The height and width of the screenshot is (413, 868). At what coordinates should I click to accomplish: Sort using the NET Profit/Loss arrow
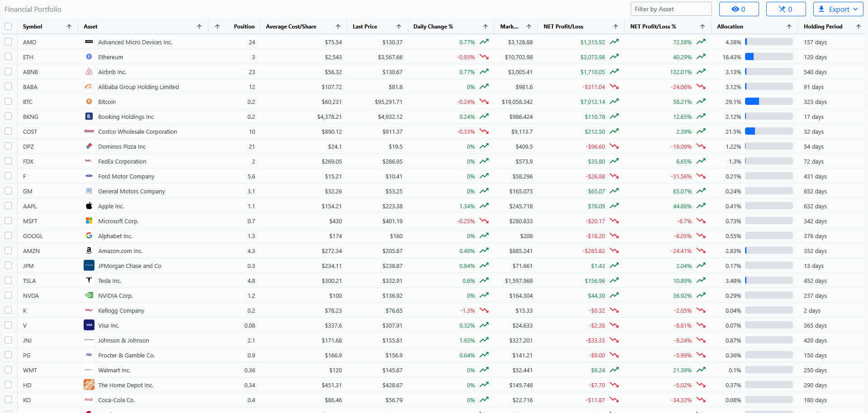[x=616, y=27]
